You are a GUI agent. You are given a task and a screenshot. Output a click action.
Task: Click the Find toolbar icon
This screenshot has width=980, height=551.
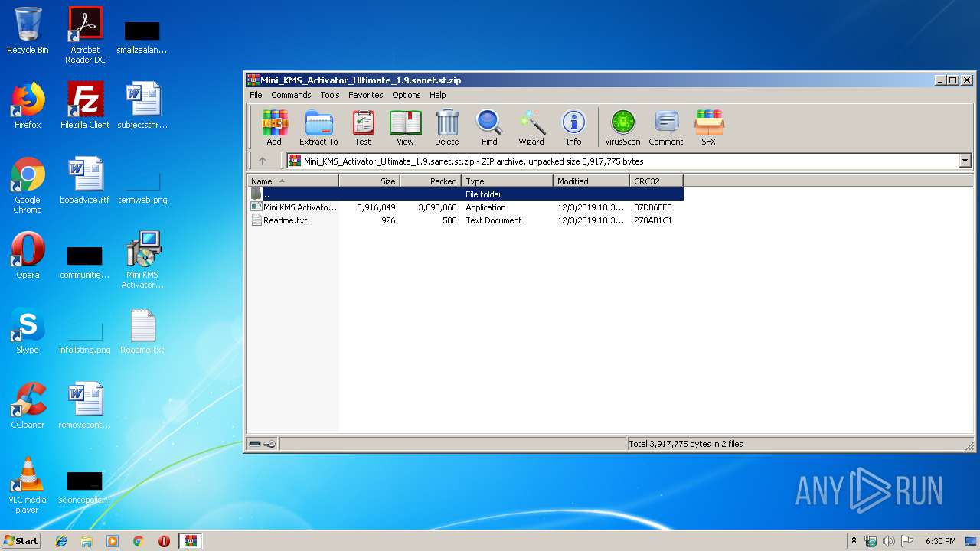point(489,127)
